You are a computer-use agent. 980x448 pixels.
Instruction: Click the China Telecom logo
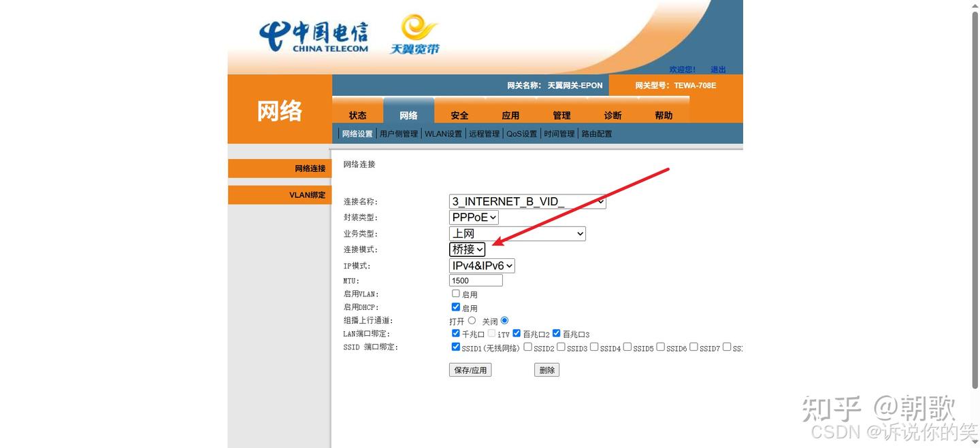click(x=314, y=35)
